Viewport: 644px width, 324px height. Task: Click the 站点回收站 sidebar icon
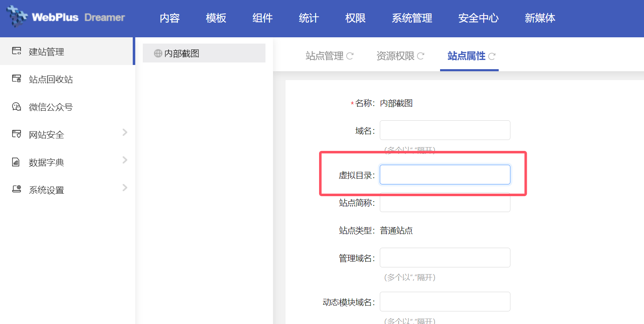[x=16, y=79]
